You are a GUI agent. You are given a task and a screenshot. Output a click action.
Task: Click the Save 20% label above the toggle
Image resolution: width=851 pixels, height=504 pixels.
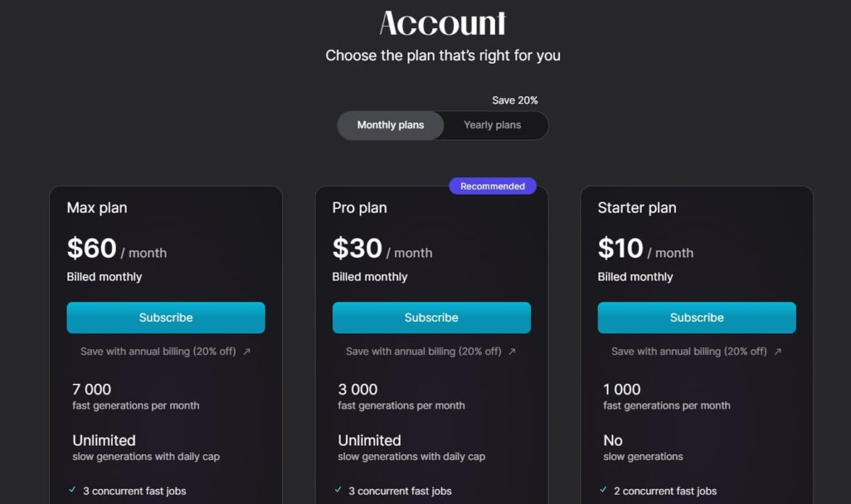coord(515,101)
